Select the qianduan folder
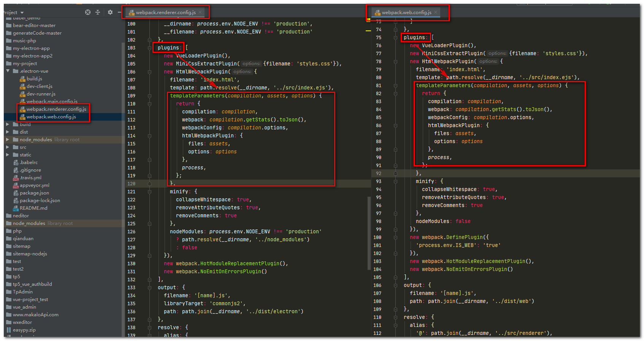 coord(23,239)
